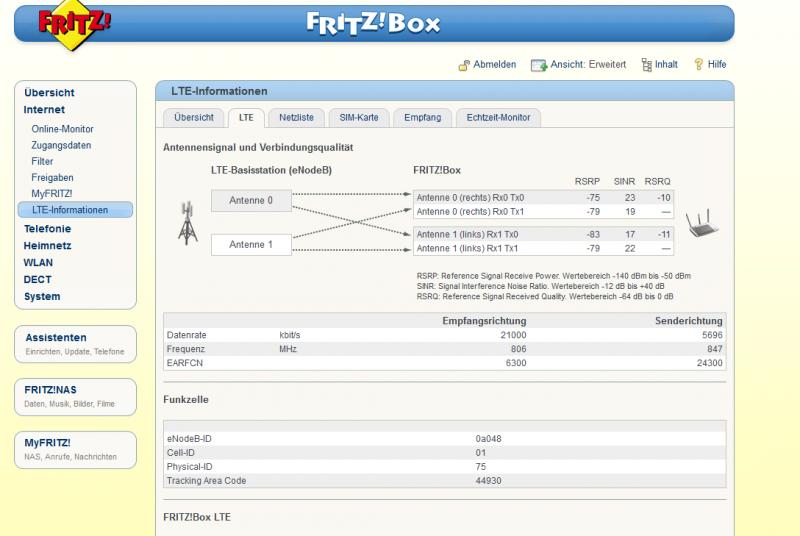Viewport: 800px width, 536px height.
Task: Click EARFCN value 6300
Action: click(515, 363)
